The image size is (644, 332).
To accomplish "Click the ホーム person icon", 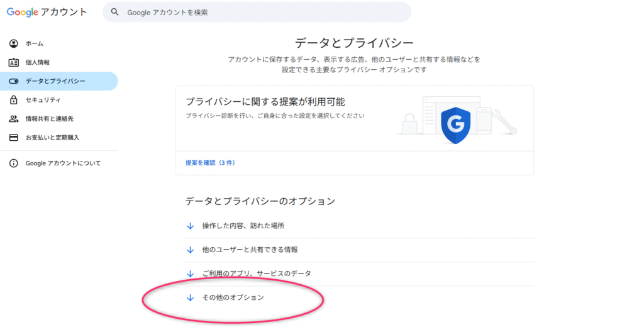I will 14,43.
